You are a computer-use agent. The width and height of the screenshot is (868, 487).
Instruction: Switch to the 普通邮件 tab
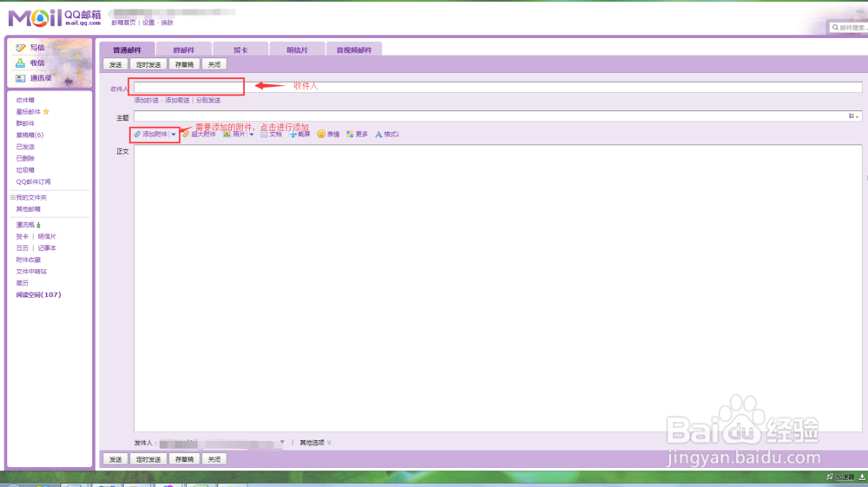[128, 49]
